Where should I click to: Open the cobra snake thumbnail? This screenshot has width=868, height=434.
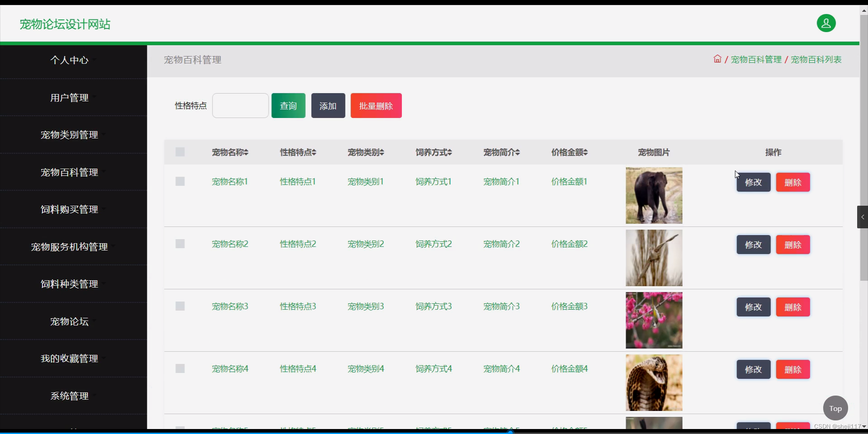(654, 383)
